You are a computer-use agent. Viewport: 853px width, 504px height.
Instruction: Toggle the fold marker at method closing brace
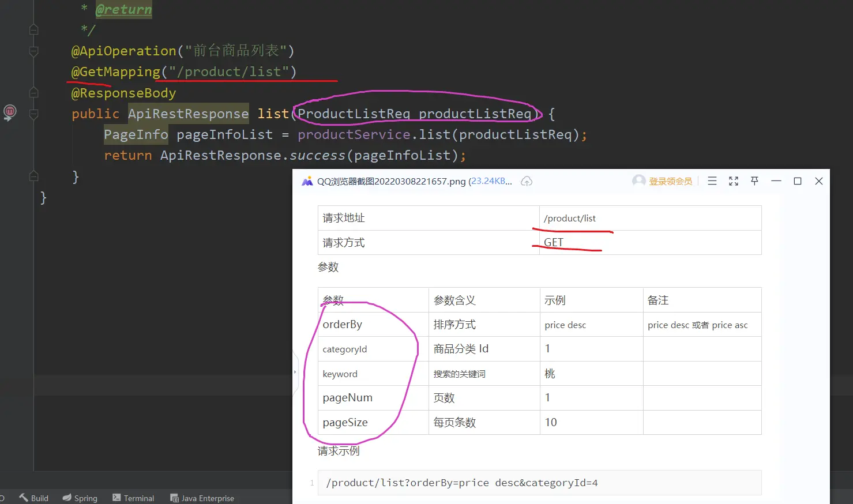33,176
